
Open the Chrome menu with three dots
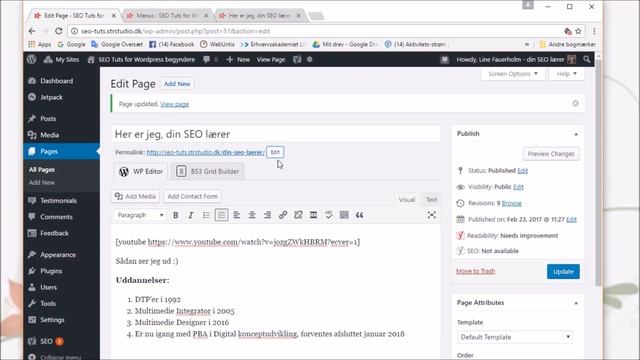point(594,31)
